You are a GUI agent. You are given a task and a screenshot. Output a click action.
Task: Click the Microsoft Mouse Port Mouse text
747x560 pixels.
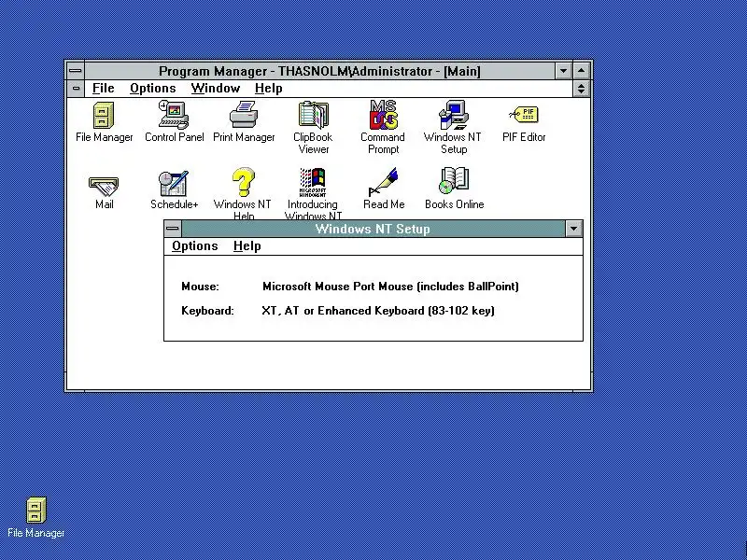390,287
